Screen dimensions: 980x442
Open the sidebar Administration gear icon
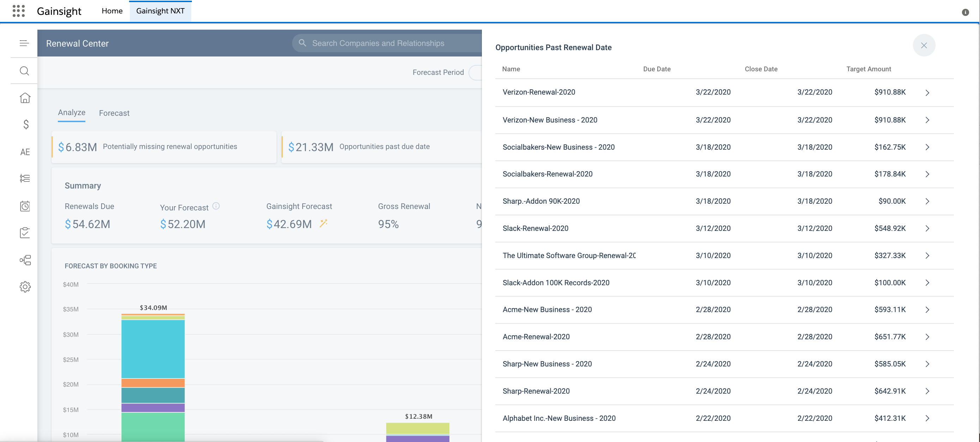[x=25, y=287]
